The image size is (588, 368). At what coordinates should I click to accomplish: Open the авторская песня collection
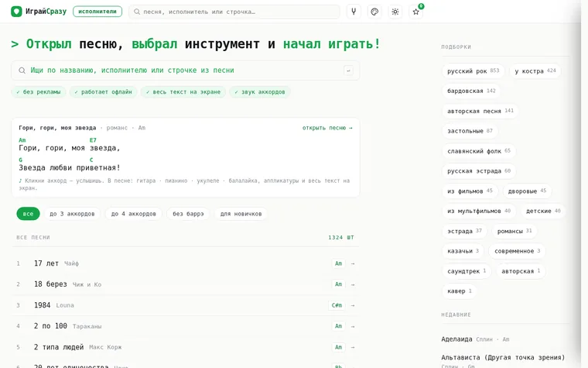480,111
